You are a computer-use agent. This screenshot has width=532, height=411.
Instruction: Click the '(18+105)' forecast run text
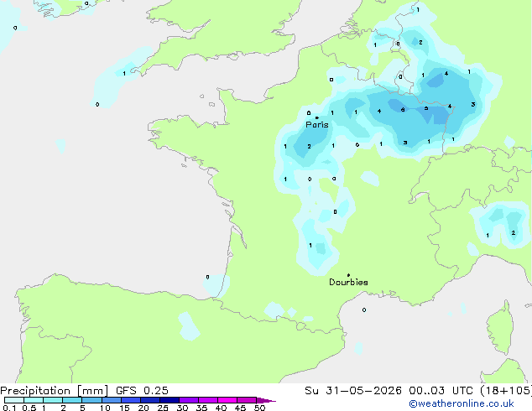[506, 391]
